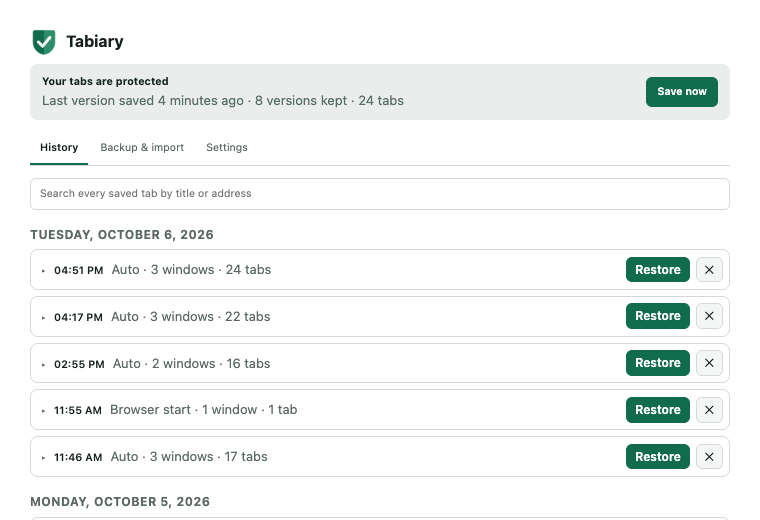760x520 pixels.
Task: Remove the 02:55 PM version using X
Action: coord(709,363)
